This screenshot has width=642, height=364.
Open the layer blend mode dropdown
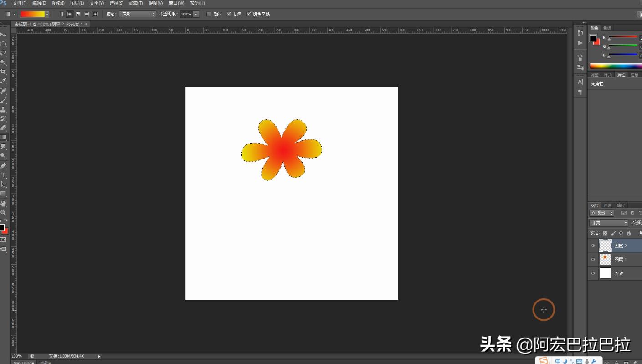click(608, 223)
